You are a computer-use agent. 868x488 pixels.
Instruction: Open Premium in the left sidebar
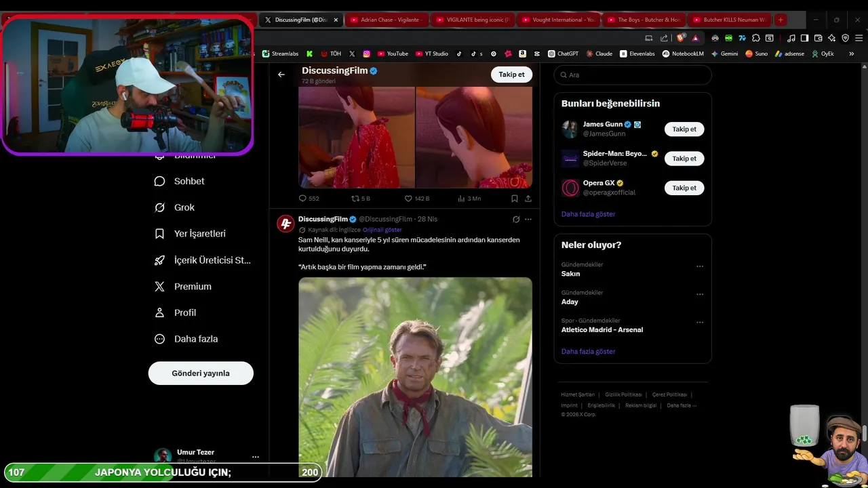point(183,286)
